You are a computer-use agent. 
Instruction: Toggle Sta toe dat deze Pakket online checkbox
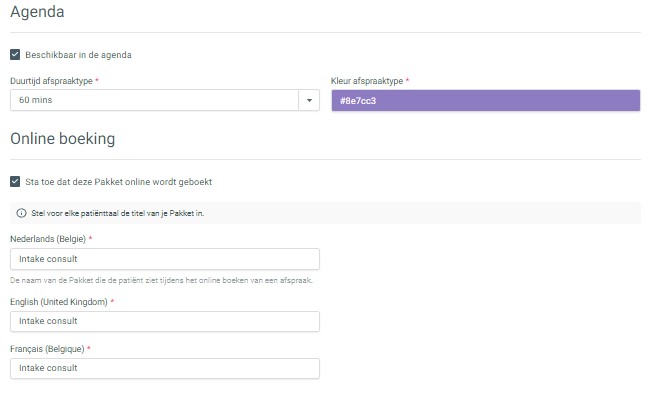(x=15, y=182)
